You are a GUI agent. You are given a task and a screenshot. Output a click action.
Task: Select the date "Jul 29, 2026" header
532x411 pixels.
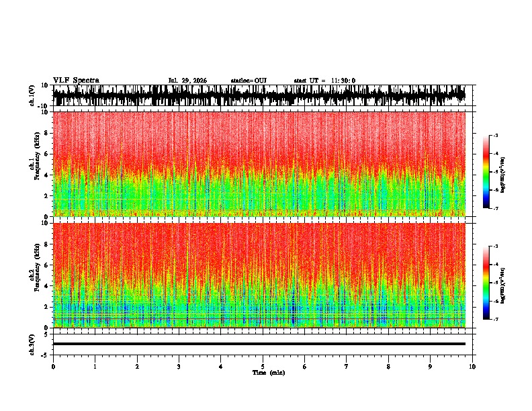point(187,81)
